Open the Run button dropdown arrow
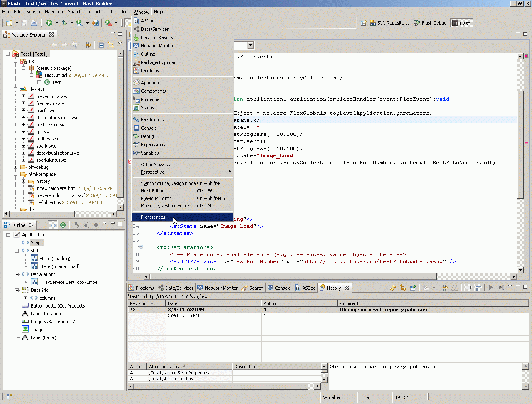The width and height of the screenshot is (532, 404). point(57,23)
